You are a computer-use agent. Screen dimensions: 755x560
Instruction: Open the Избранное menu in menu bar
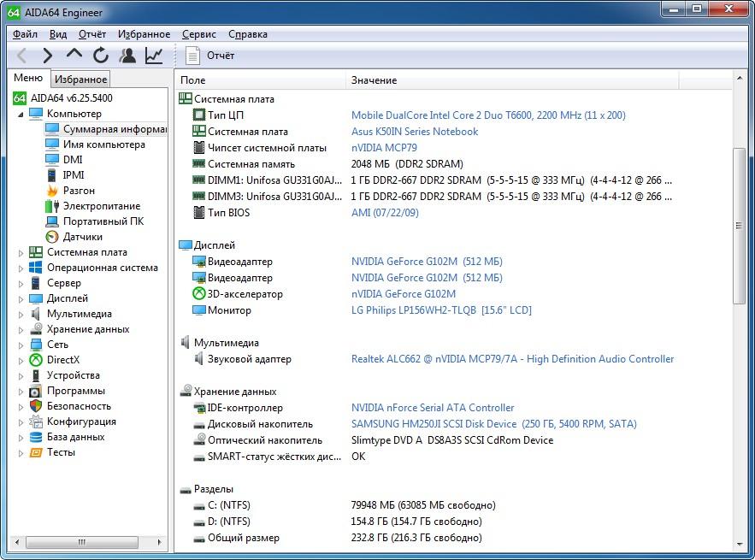144,34
